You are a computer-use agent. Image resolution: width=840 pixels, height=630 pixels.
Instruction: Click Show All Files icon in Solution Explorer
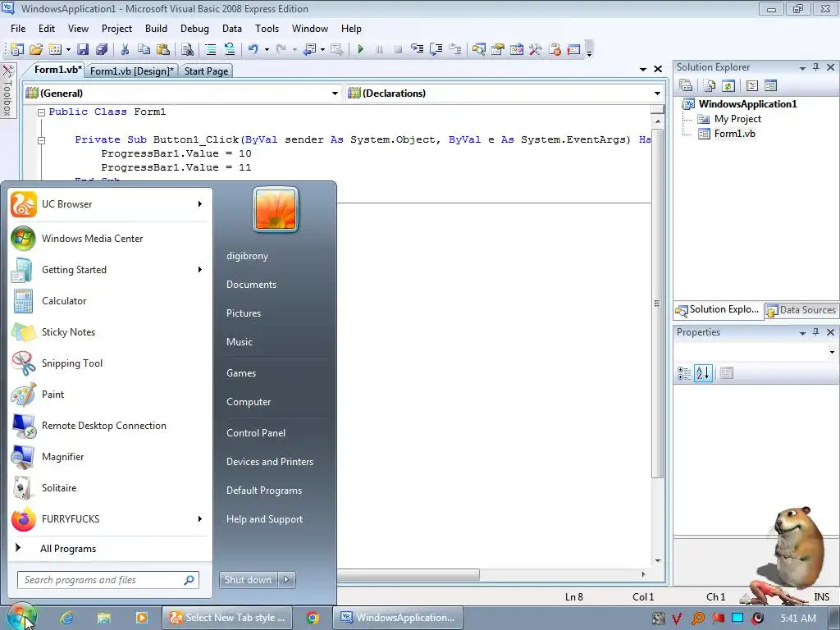click(710, 85)
